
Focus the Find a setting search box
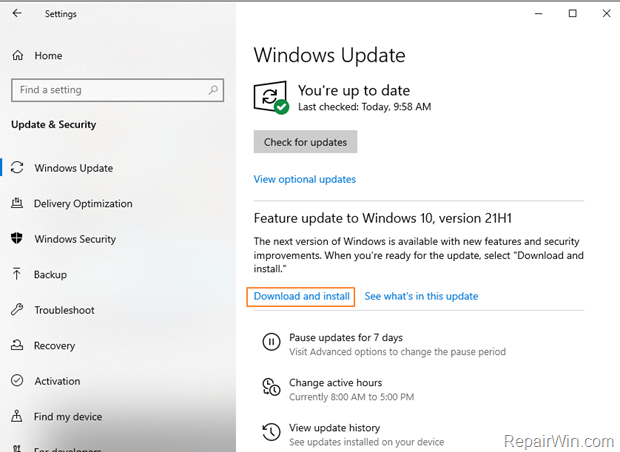click(117, 90)
